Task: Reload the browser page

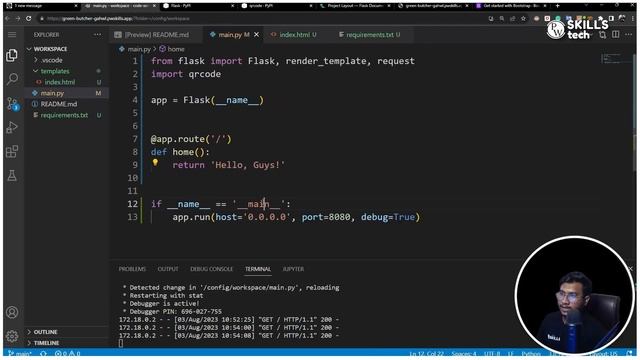Action: pyautogui.click(x=29, y=18)
